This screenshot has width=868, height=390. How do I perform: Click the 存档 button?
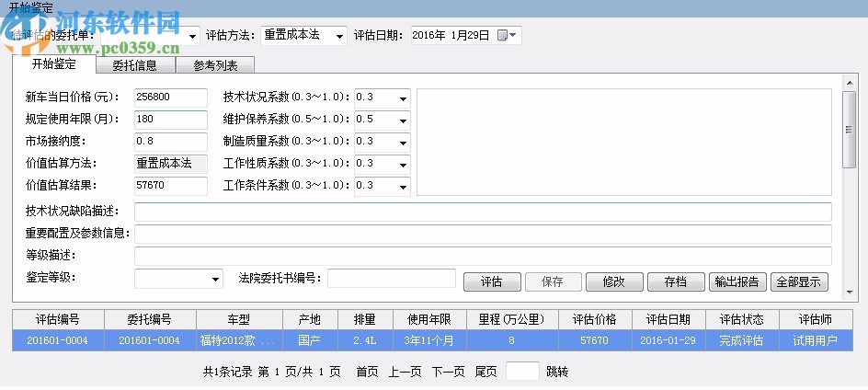coord(676,282)
